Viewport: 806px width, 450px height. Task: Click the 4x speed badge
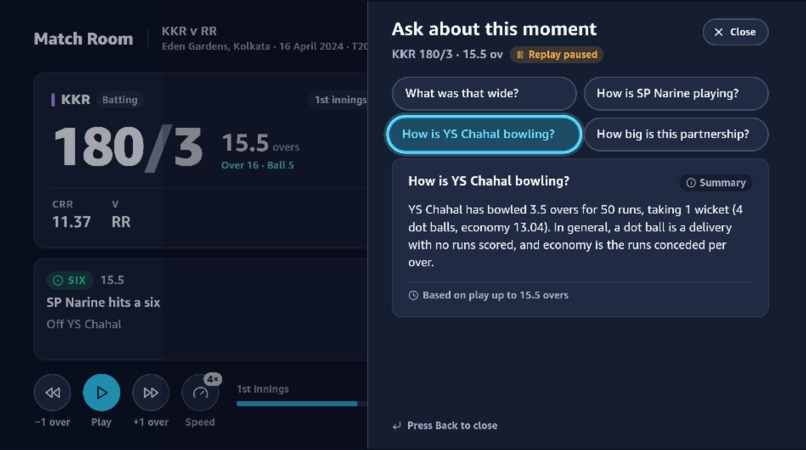[x=213, y=379]
